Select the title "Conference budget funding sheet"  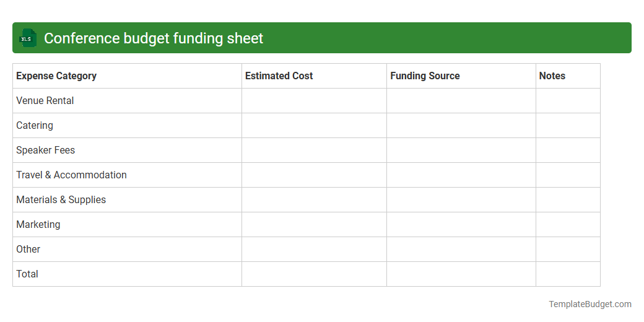coord(154,38)
